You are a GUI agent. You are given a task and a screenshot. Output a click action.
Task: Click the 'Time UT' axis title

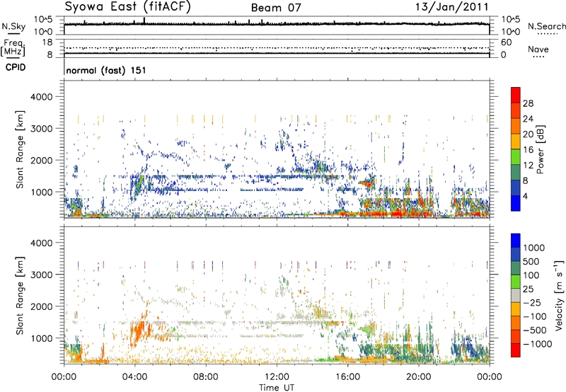click(x=277, y=387)
